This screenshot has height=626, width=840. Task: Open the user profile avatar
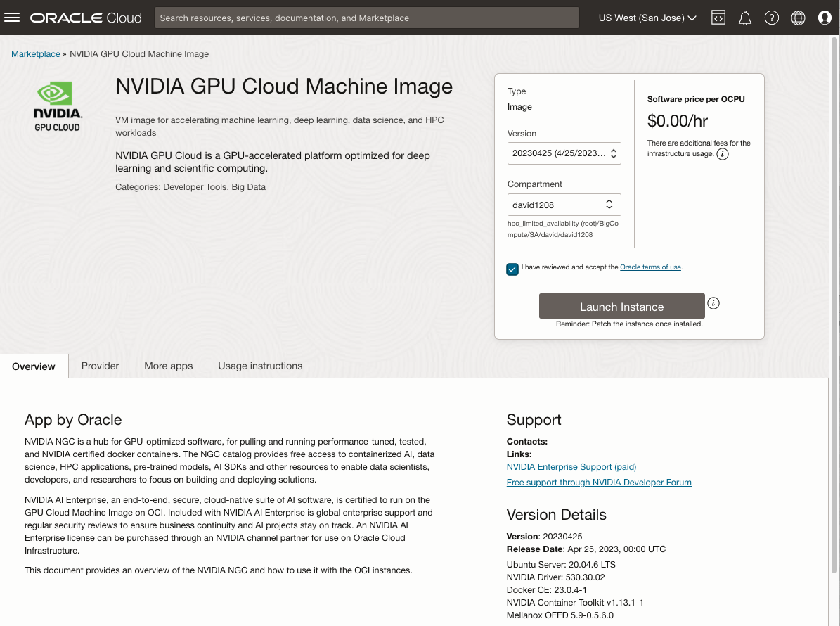824,18
